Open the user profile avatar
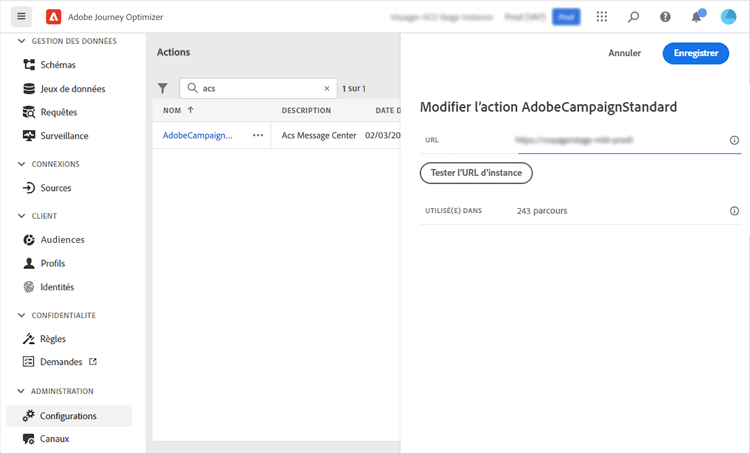Screen dimensions: 750x453 [728, 17]
